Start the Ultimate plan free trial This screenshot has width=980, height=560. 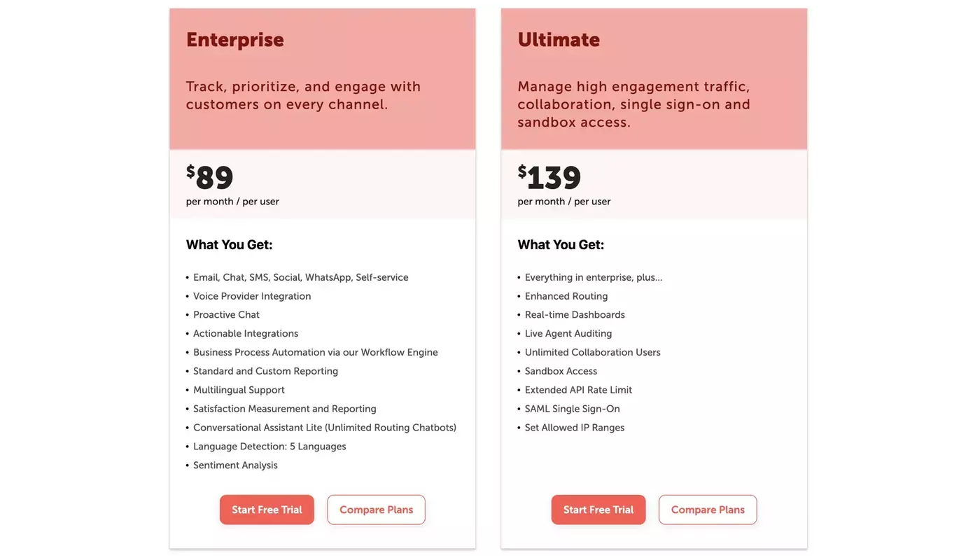[x=598, y=510]
